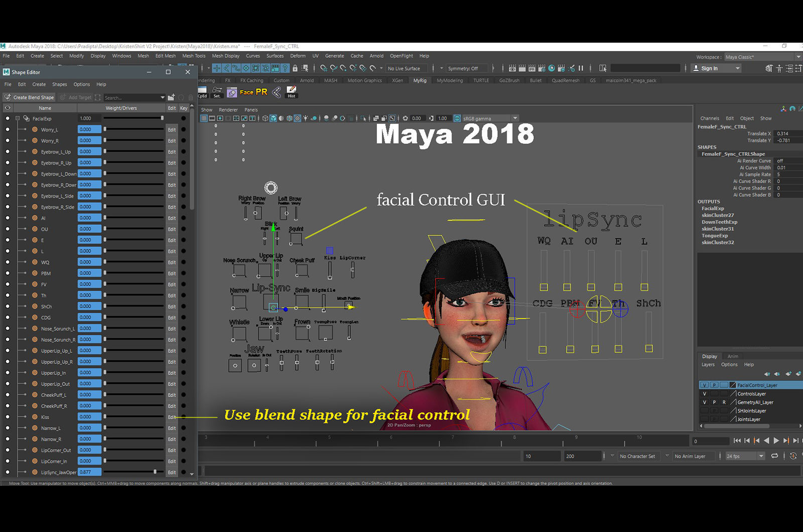Toggle visibility eye for Kiss target
The image size is (803, 532).
pyautogui.click(x=8, y=417)
